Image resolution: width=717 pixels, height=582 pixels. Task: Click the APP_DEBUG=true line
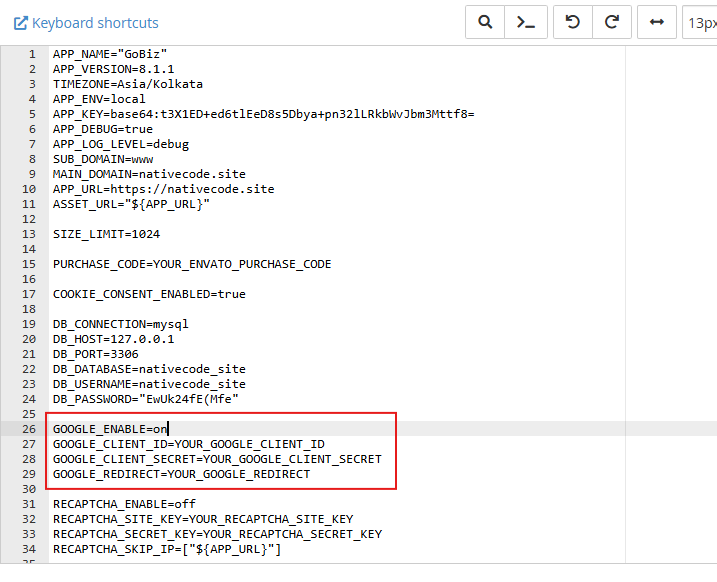(x=102, y=129)
